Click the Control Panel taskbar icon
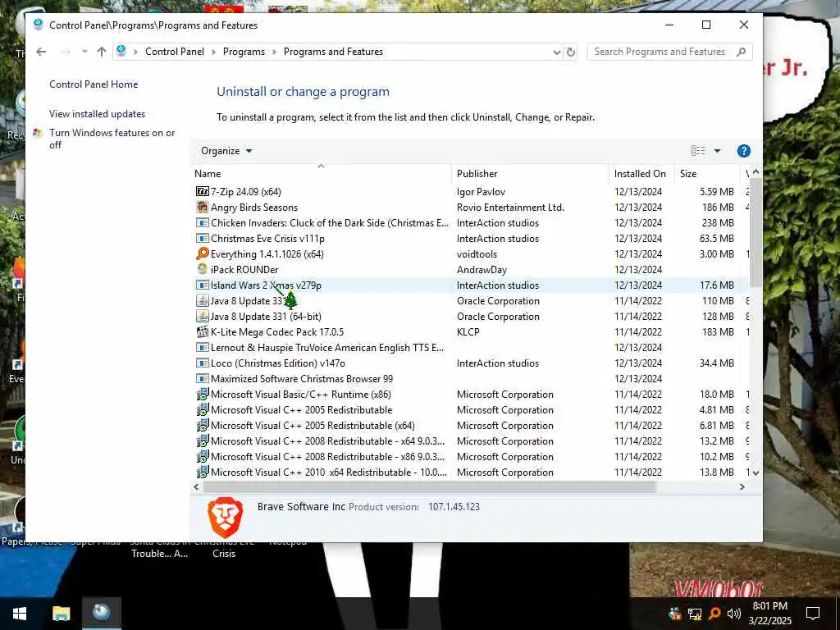 (101, 613)
